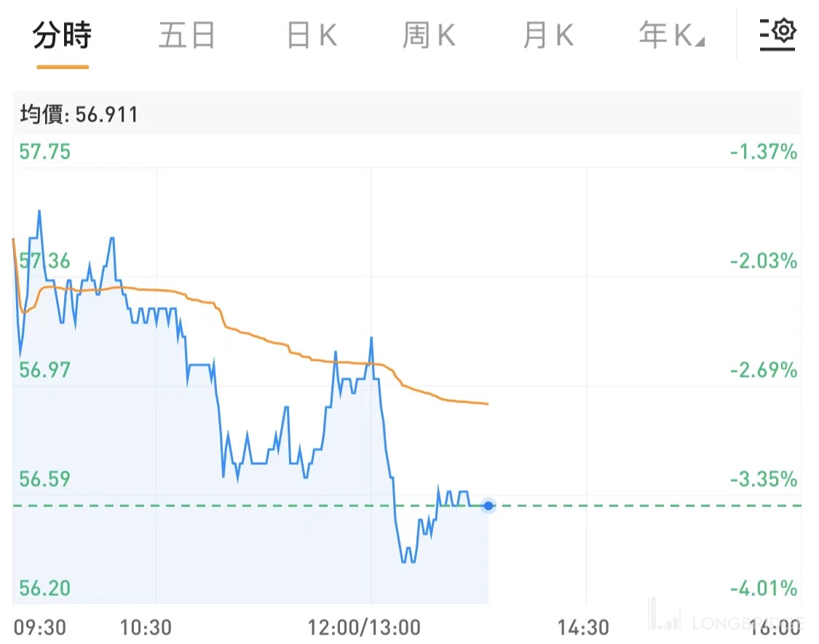
Task: Click the 57.75 price axis label
Action: pyautogui.click(x=44, y=152)
